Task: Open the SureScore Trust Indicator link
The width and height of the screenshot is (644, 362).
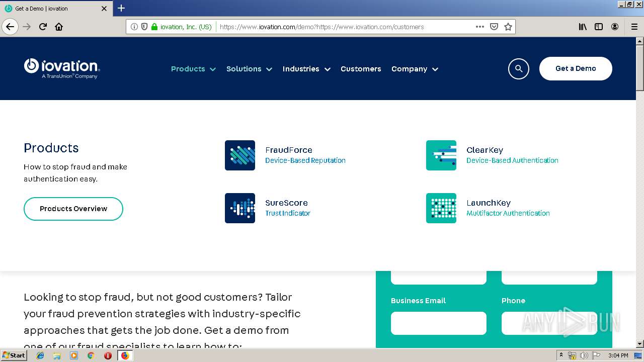Action: 287,208
